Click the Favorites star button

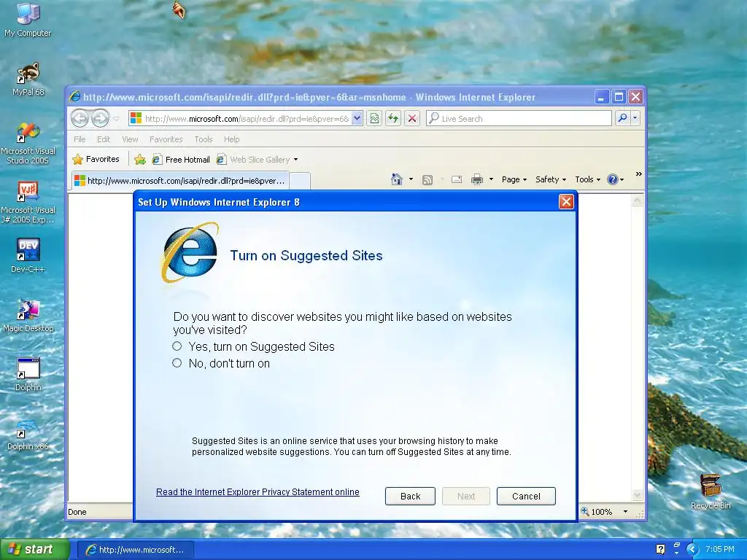pos(96,159)
